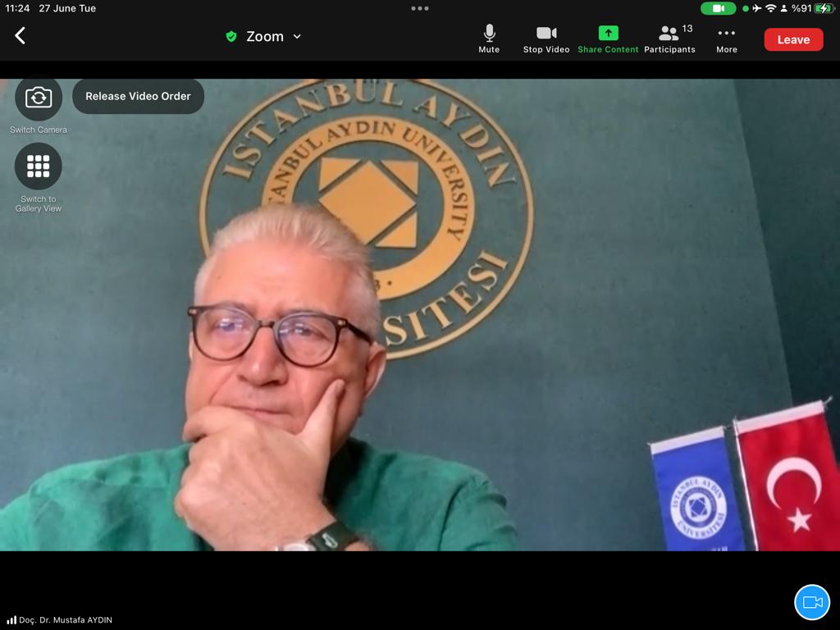The height and width of the screenshot is (630, 840).
Task: Open the three-dot multitasking control at top
Action: click(x=419, y=8)
